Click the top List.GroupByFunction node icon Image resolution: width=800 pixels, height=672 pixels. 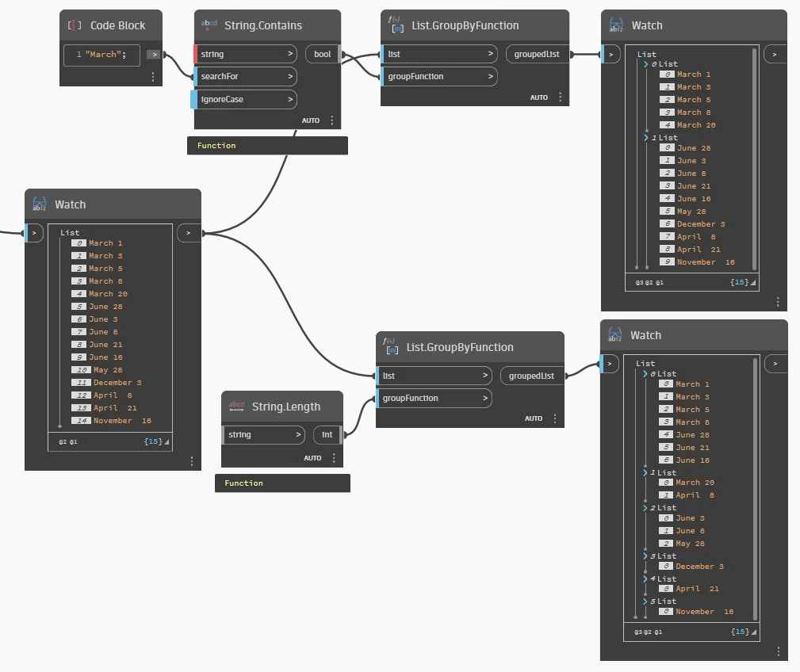click(x=396, y=25)
